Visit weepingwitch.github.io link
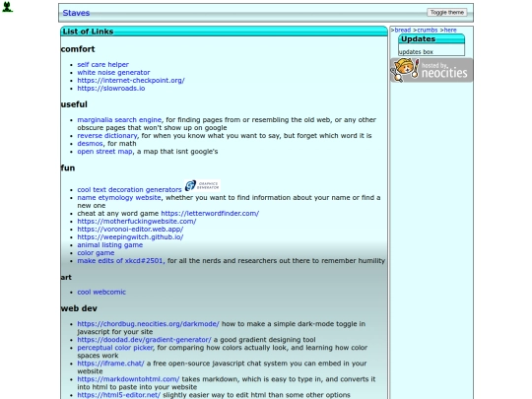Viewport: 532px width, 399px height. (x=130, y=237)
